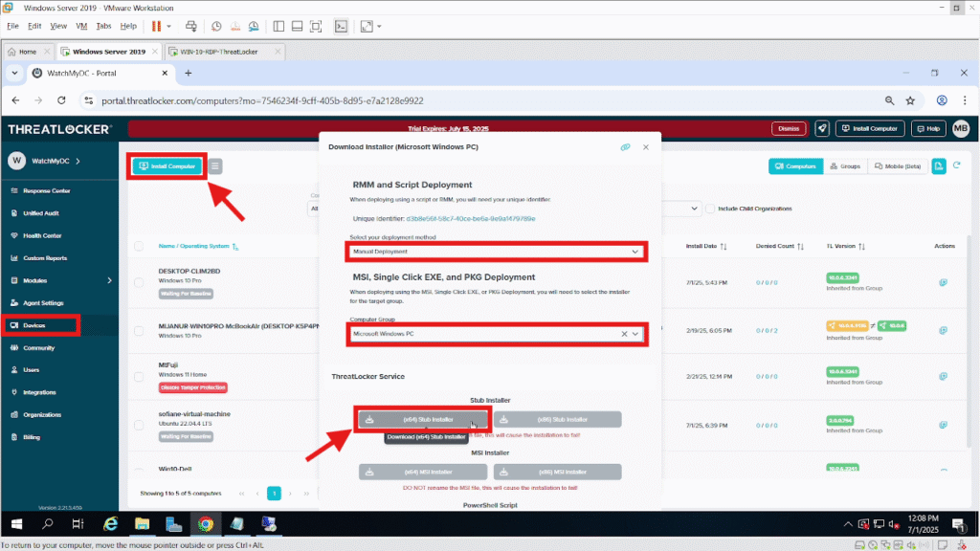Open the MB user avatar menu
Image resolution: width=980 pixels, height=551 pixels.
961,129
